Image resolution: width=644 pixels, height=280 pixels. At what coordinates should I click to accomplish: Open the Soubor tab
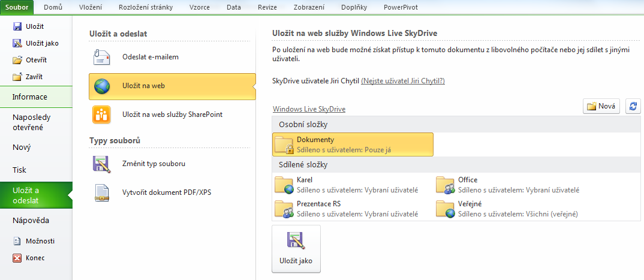click(x=17, y=7)
